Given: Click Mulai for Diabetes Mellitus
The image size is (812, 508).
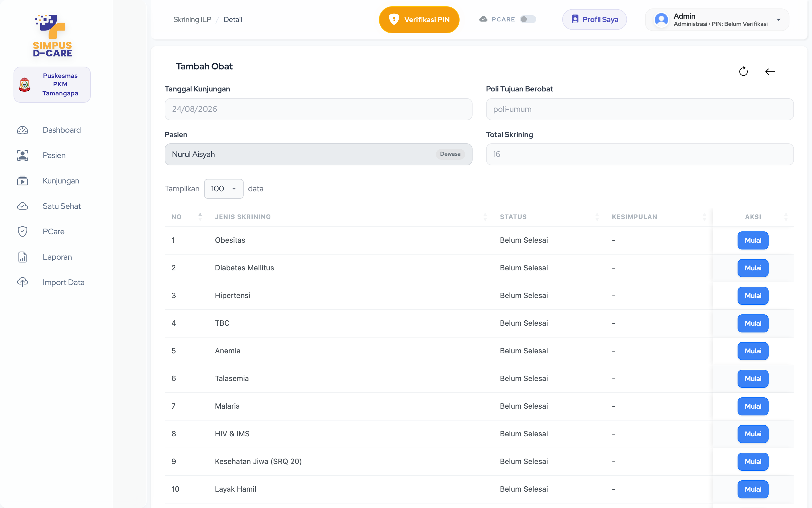Looking at the screenshot, I should click(x=753, y=268).
